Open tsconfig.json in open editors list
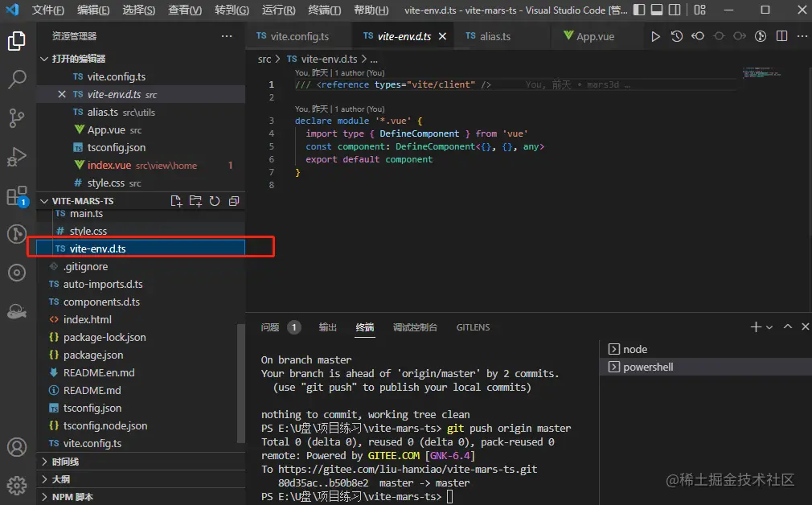Viewport: 812px width, 505px height. point(141,148)
